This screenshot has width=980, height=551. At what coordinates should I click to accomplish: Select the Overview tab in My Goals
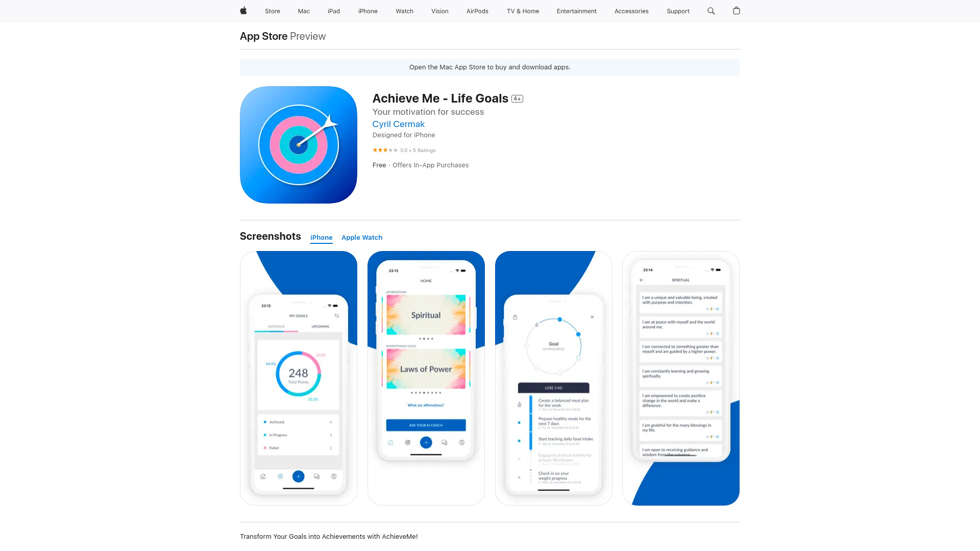tap(276, 327)
